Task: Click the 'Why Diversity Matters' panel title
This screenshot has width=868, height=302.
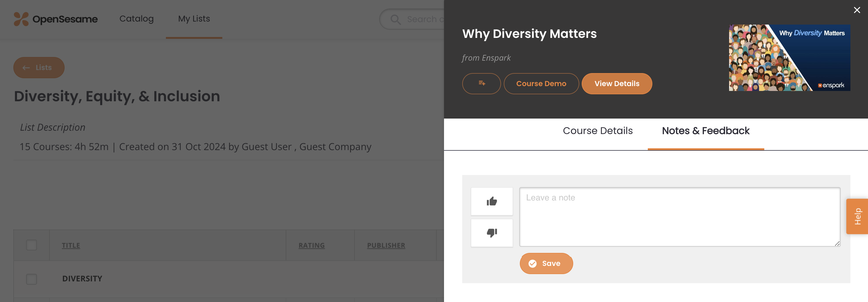Action: 529,34
